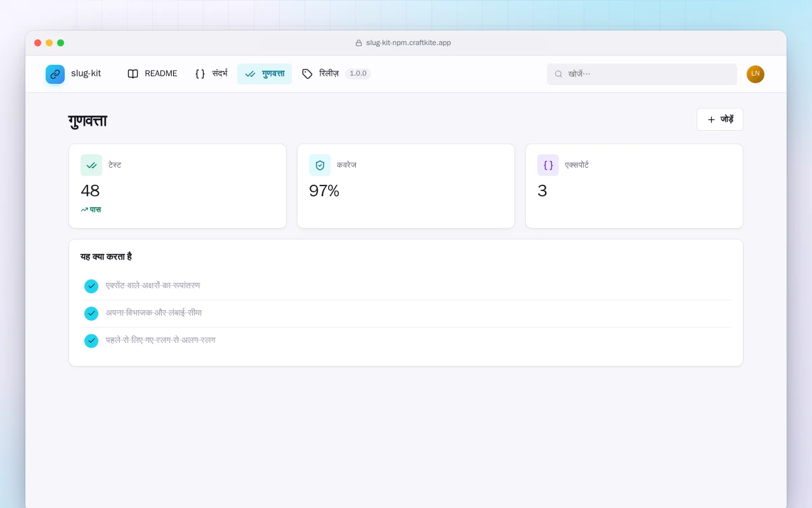Viewport: 812px width, 508px height.
Task: Click the double-check गुणवत्ता nav icon
Action: point(250,74)
